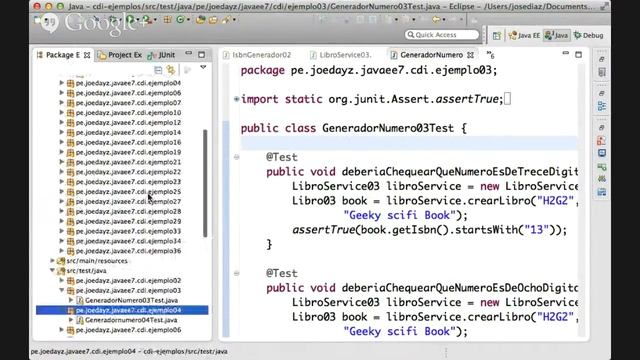Image resolution: width=640 pixels, height=360 pixels.
Task: Select package pe.joedayz.javaee7.cdi.ejemplo36
Action: click(x=128, y=251)
